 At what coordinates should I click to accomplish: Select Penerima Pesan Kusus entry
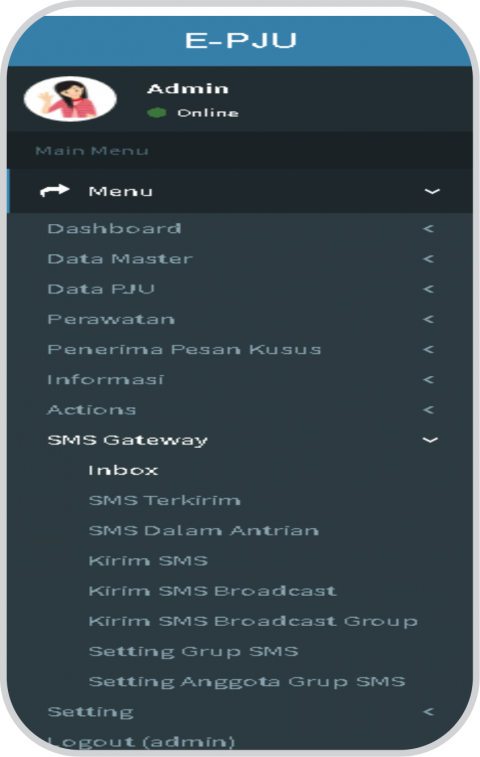[x=184, y=349]
